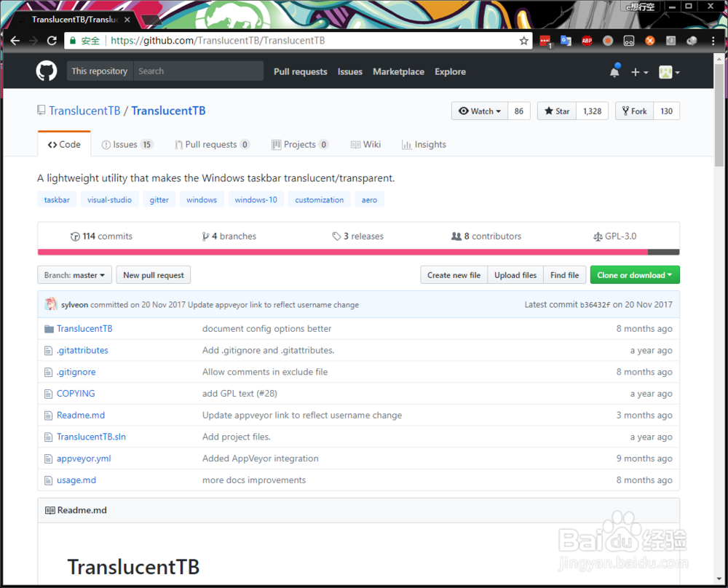View GPL-3.0 license
The height and width of the screenshot is (588, 728).
[614, 237]
